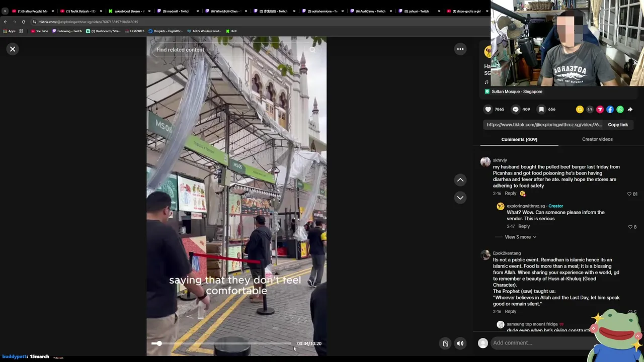Reply to skhrvjy's food poisoning comment
Screen dimensions: 644x362
point(510,194)
